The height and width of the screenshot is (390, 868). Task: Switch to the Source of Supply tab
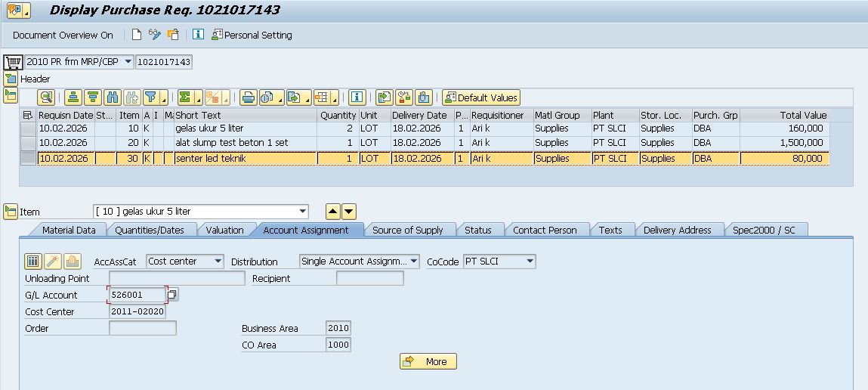(x=407, y=230)
